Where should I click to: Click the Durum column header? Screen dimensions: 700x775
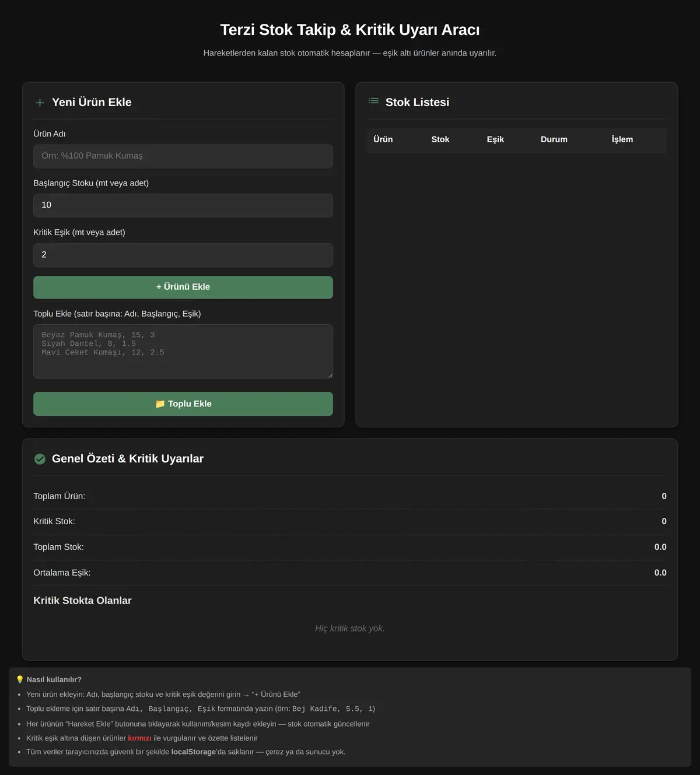(554, 139)
